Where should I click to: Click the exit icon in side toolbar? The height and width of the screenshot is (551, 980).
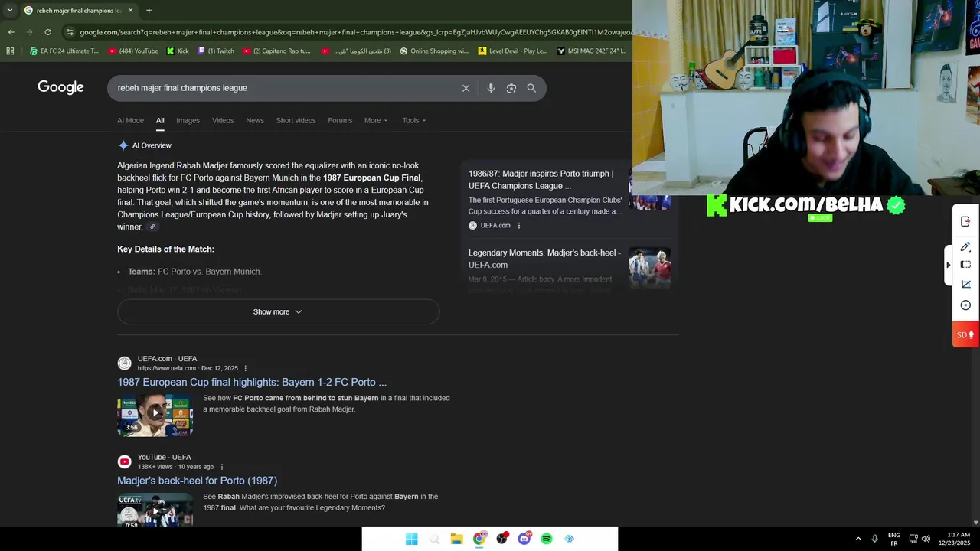point(965,221)
